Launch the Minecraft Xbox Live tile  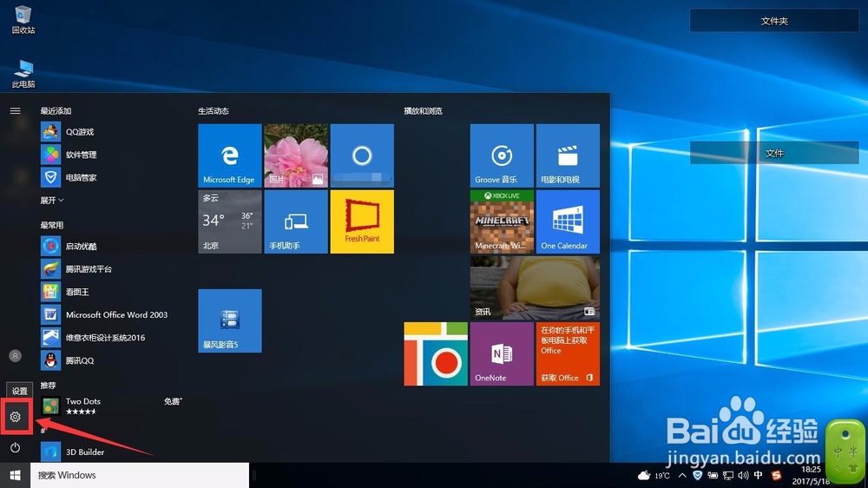click(x=502, y=221)
